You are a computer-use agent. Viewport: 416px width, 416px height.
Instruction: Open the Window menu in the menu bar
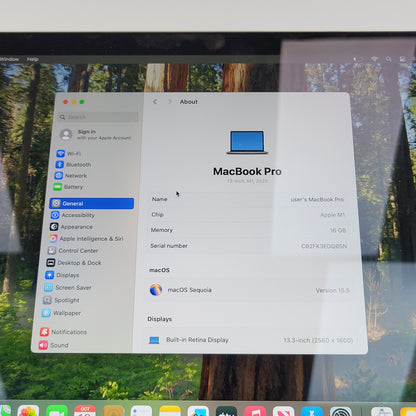pos(9,59)
